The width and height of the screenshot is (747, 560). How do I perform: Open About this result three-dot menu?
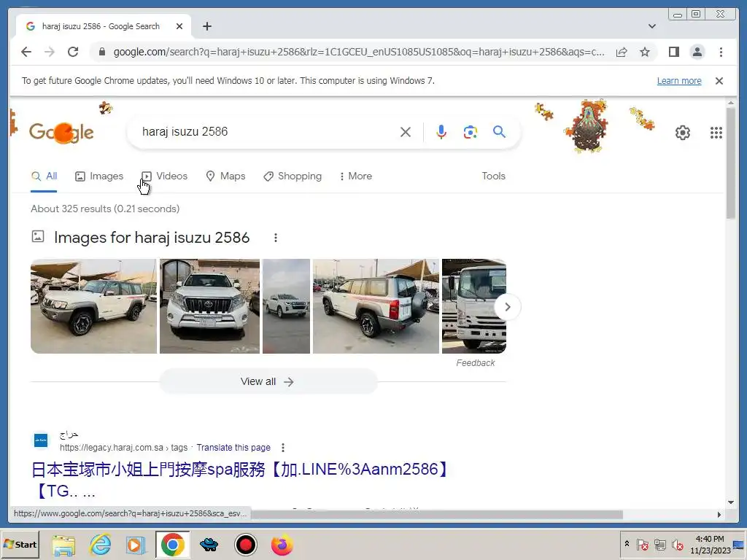click(x=283, y=448)
